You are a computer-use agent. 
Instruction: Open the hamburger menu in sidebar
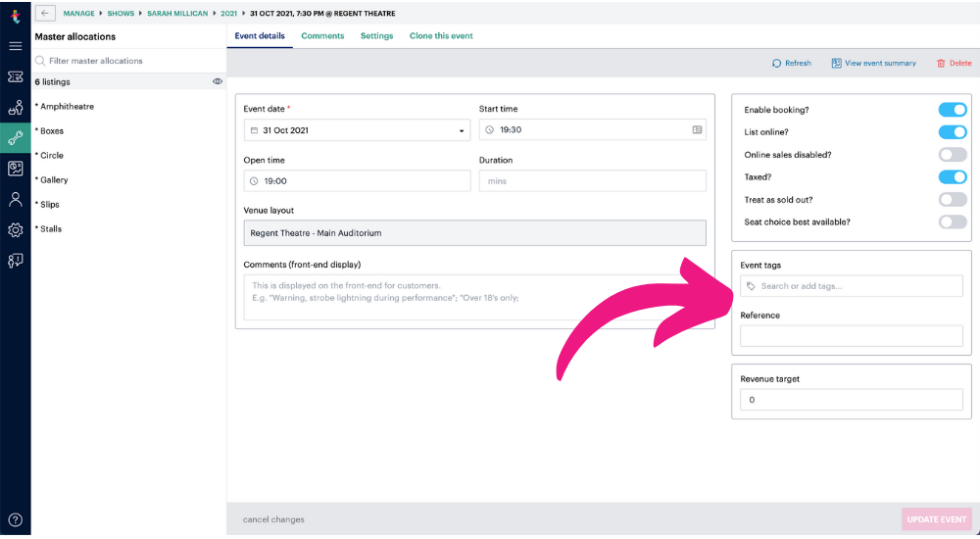tap(15, 46)
